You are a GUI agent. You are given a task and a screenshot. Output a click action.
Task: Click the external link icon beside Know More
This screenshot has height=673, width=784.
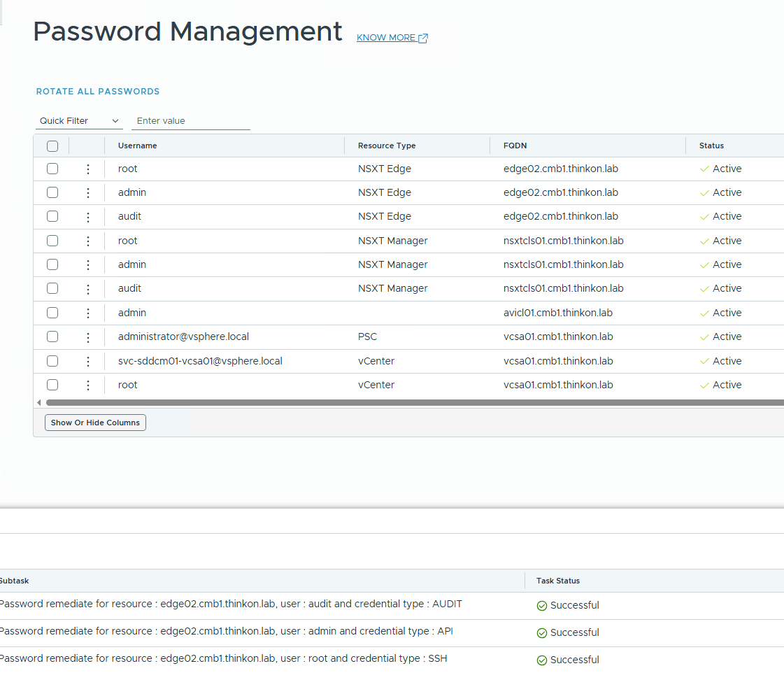tap(423, 38)
